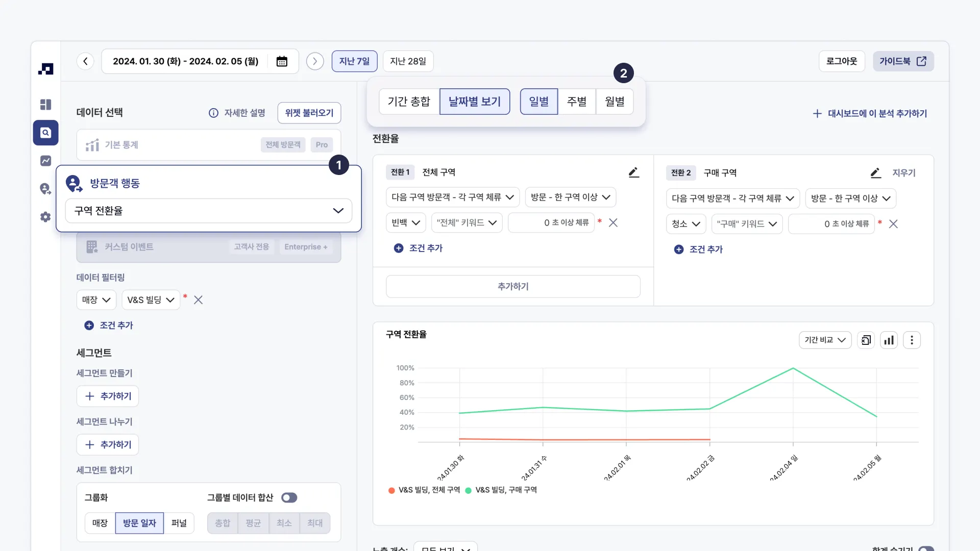
Task: Select 퍼널 grouping option
Action: [179, 523]
